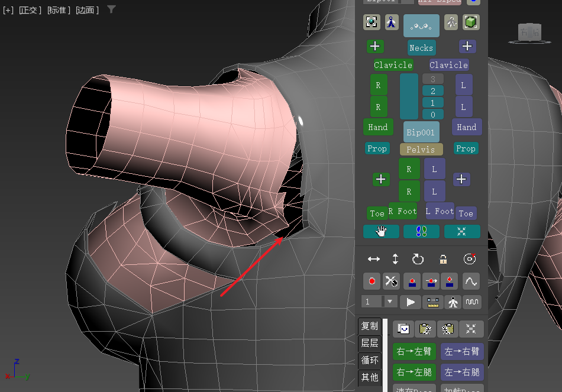Click the square wave icon button

(471, 302)
